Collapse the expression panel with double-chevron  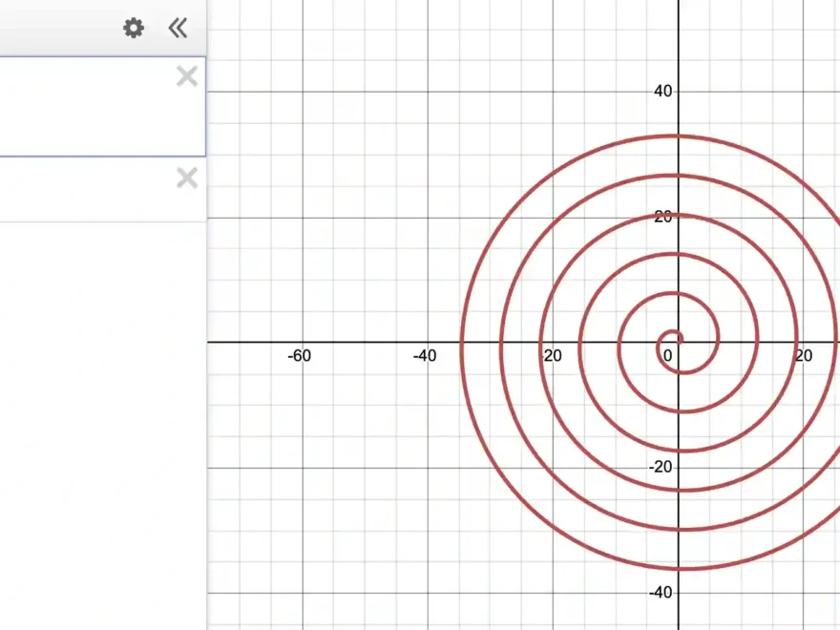pos(178,29)
